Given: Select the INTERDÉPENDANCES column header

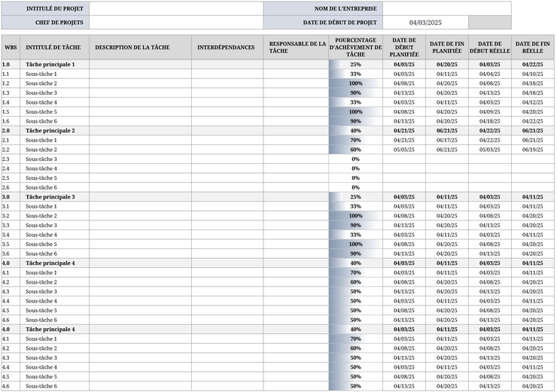Looking at the screenshot, I should 227,47.
